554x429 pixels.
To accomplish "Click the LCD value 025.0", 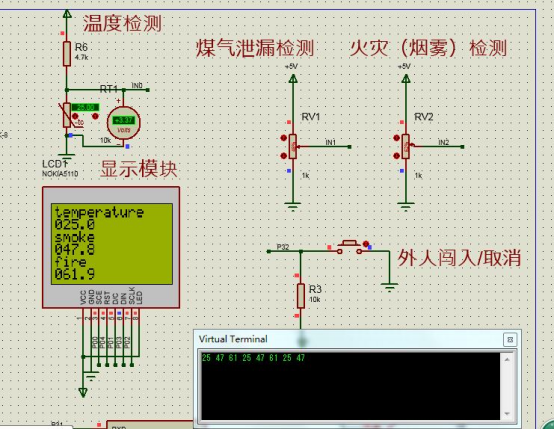I will [75, 224].
